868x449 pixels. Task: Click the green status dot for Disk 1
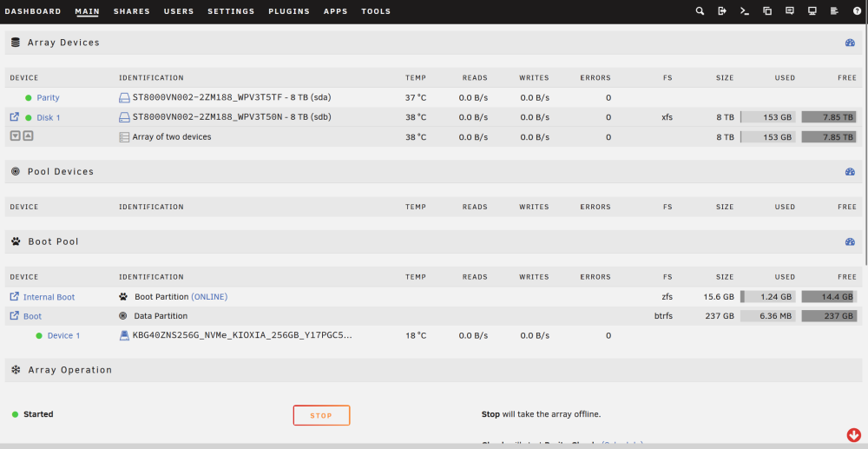pyautogui.click(x=29, y=117)
